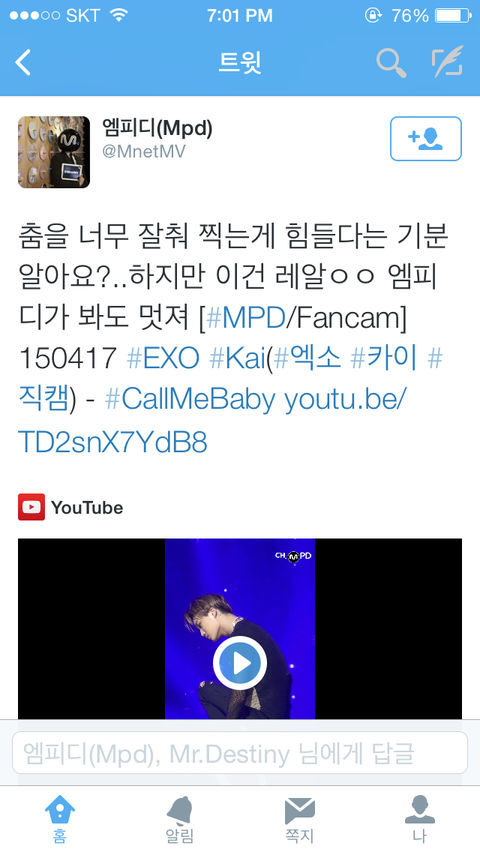Tap the YouTube logo icon
Viewport: 480px width, 852px height.
pyautogui.click(x=32, y=507)
